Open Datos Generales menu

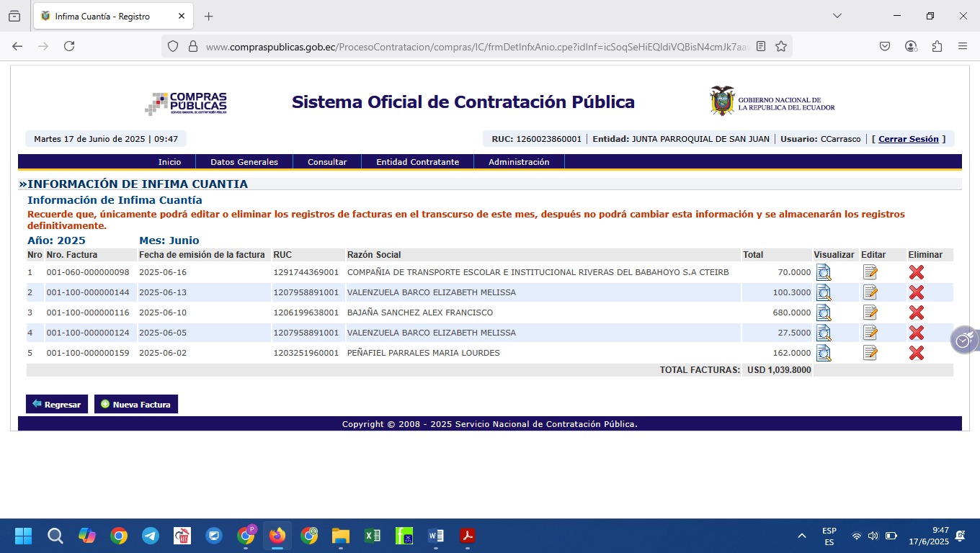pos(244,162)
